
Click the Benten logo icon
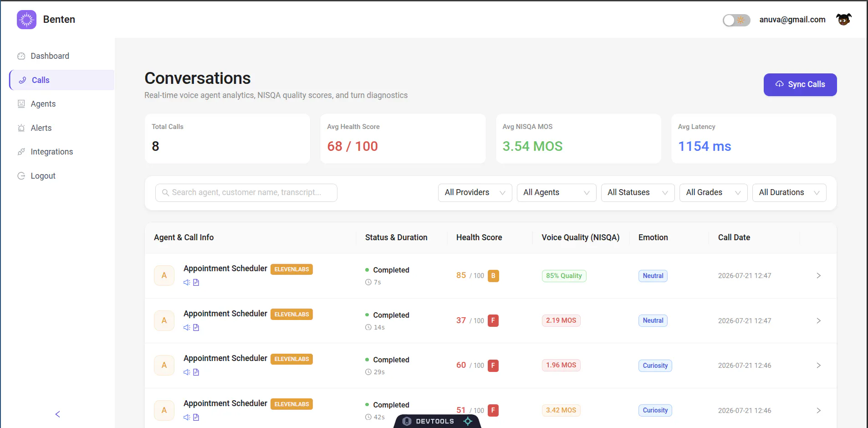pos(26,20)
